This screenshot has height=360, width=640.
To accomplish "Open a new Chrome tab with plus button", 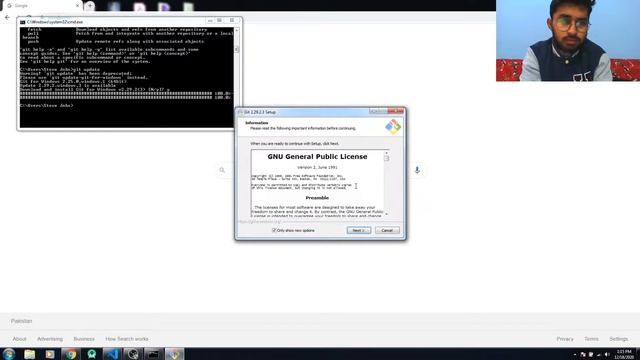I will 90,6.
